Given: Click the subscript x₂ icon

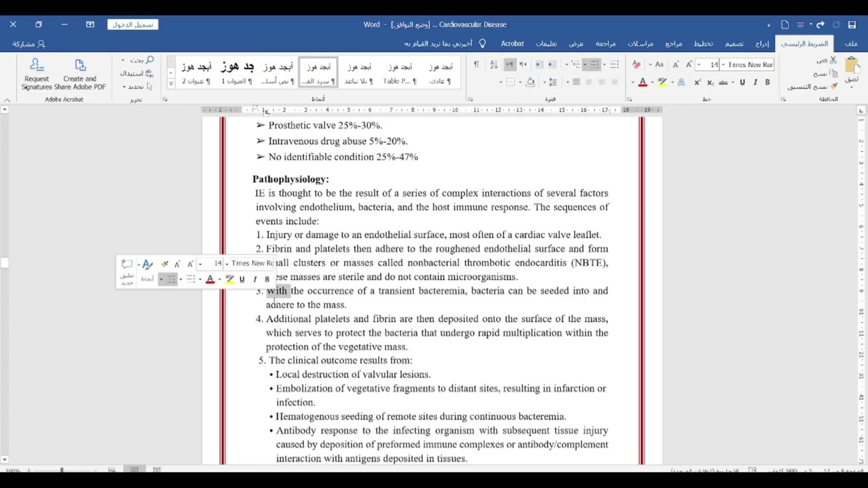Looking at the screenshot, I should 710,82.
